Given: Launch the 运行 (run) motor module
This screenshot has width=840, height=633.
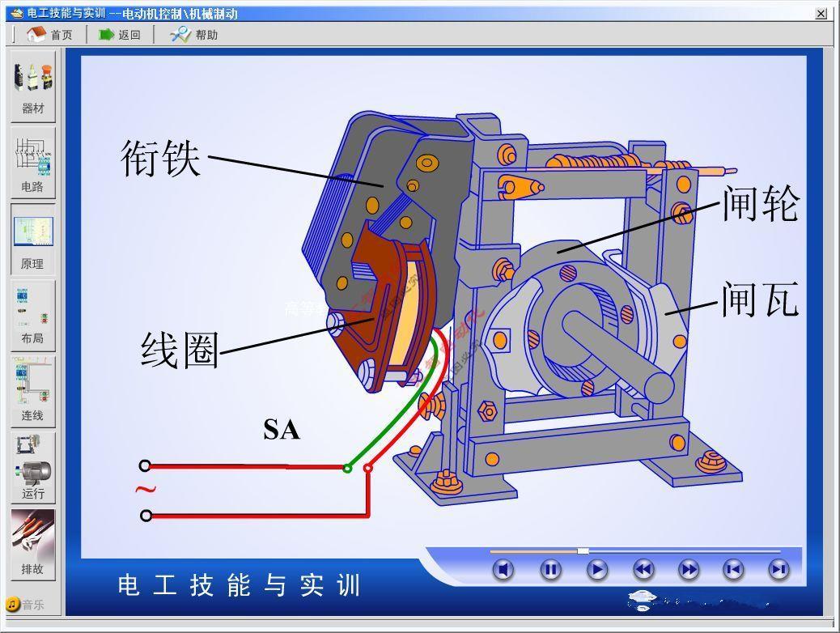Looking at the screenshot, I should [x=32, y=468].
